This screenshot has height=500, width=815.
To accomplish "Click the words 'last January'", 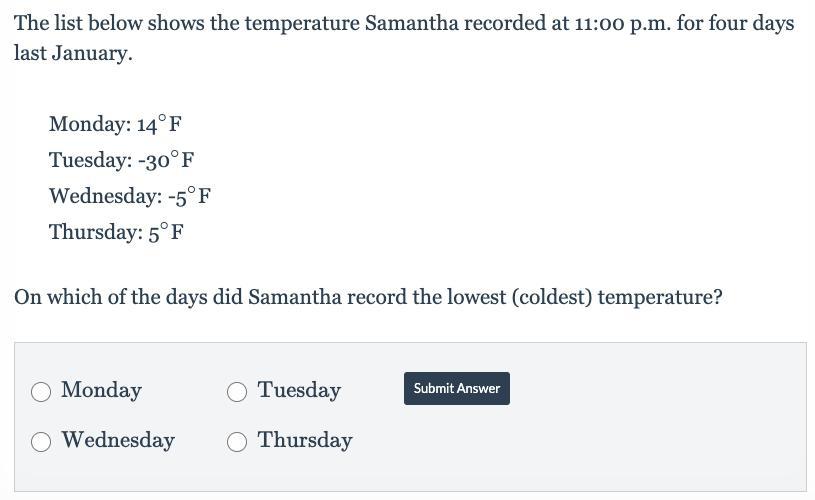I will 72,53.
